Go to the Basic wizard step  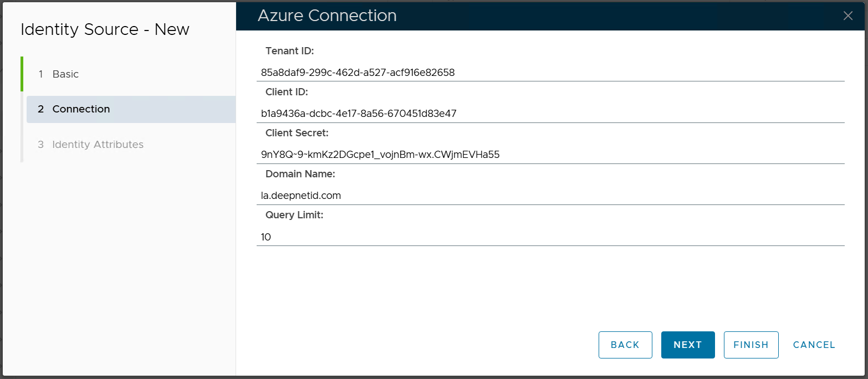click(65, 74)
